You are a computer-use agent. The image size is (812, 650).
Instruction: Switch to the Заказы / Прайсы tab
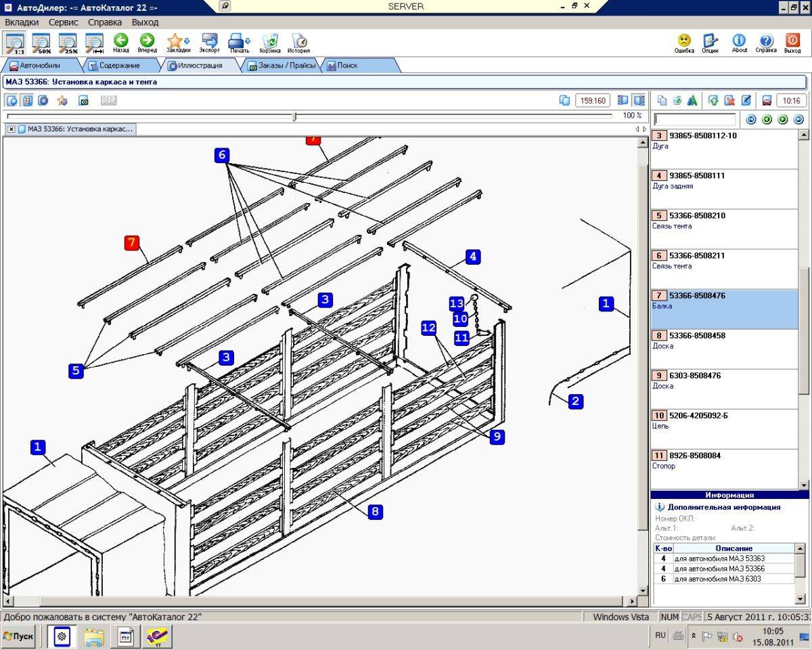coord(281,66)
